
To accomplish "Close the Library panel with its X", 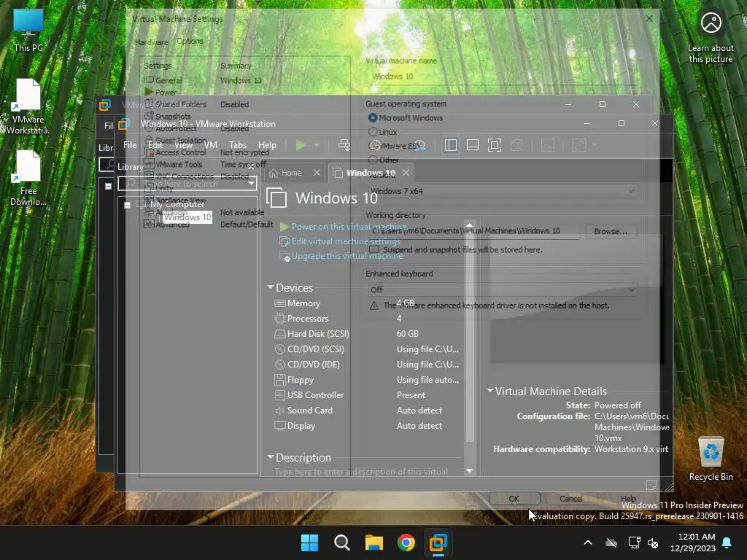I will point(251,167).
